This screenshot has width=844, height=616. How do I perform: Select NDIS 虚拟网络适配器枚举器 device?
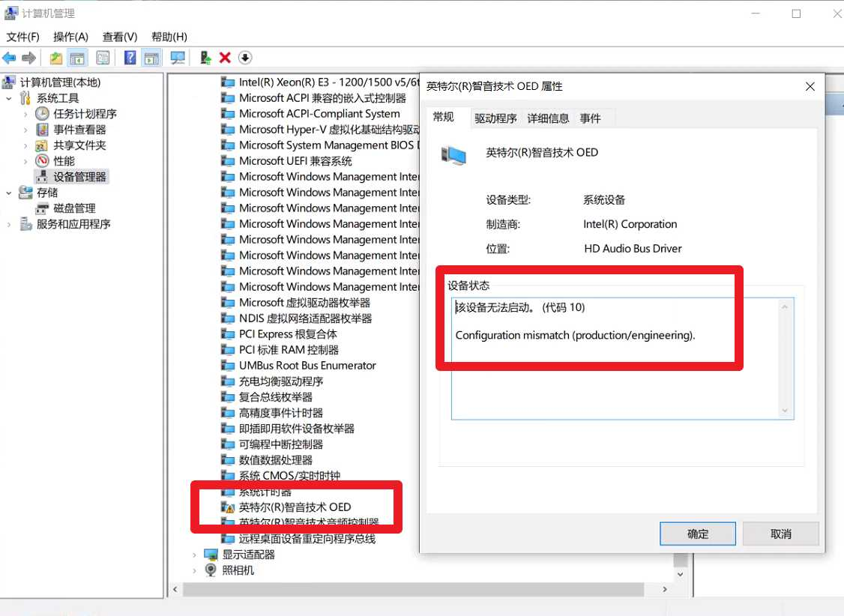click(305, 318)
